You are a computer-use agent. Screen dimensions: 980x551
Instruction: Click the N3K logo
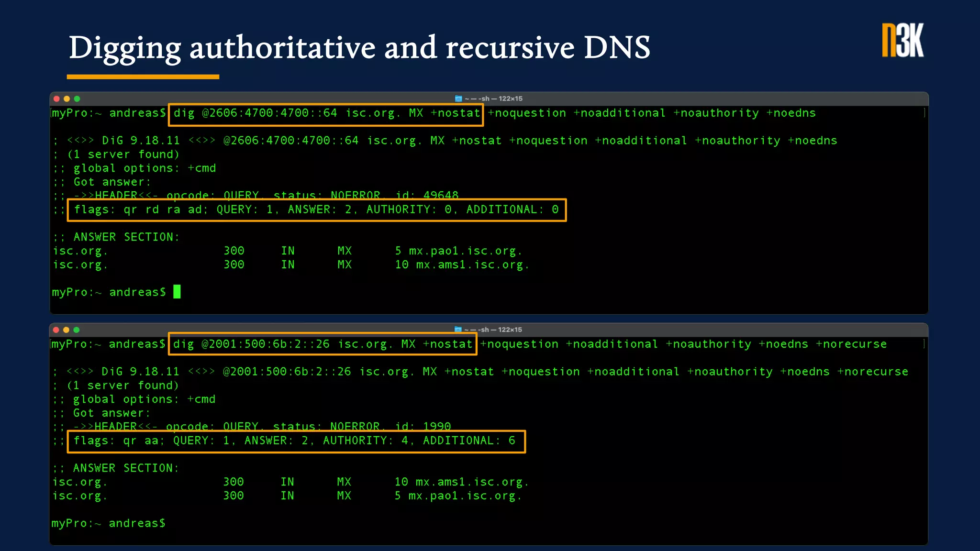point(903,40)
